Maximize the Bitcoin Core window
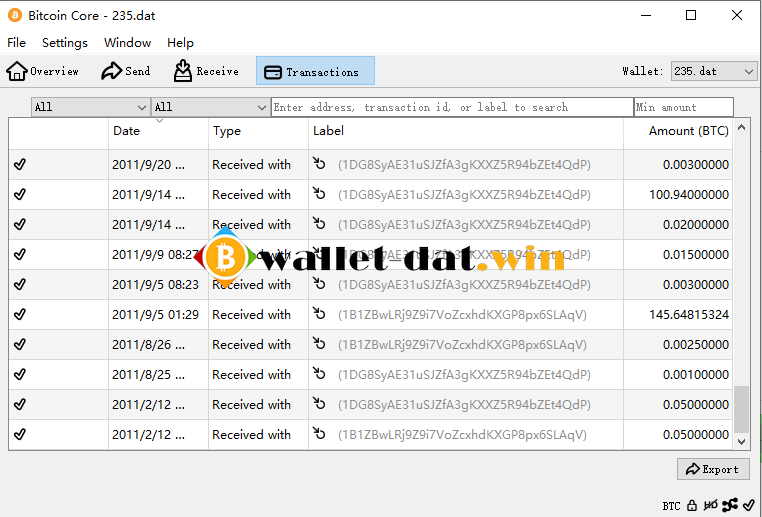 coord(691,16)
